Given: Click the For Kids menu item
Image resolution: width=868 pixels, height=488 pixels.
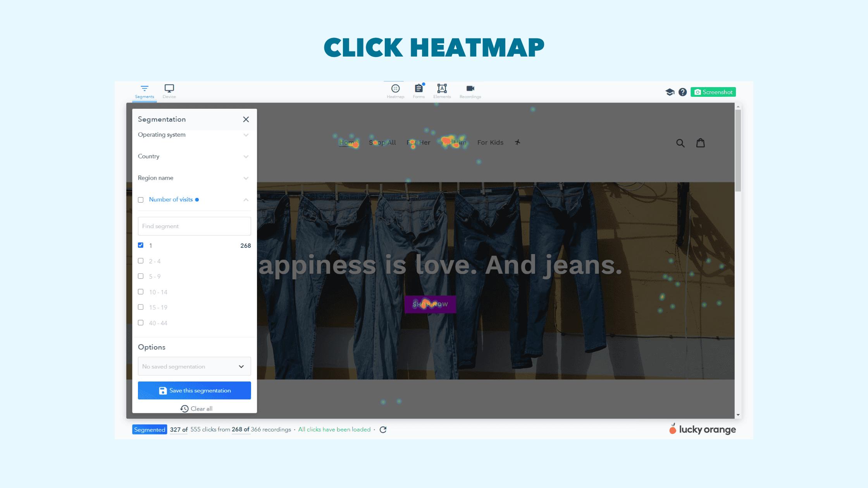Looking at the screenshot, I should pos(490,143).
